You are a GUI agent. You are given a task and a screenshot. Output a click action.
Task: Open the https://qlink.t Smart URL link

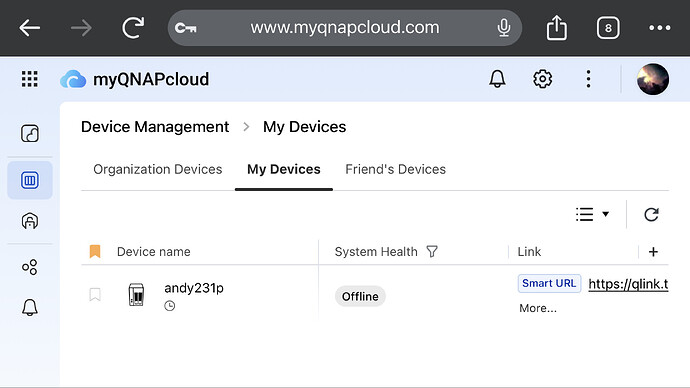click(x=628, y=284)
